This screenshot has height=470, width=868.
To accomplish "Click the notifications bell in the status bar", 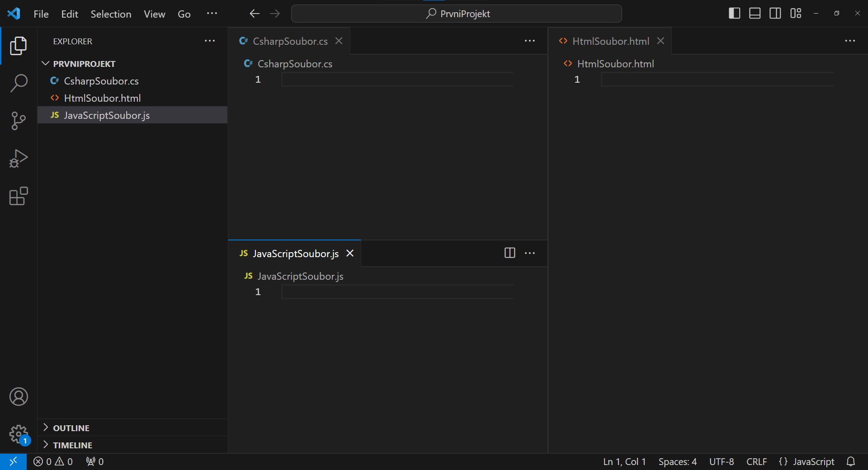I will point(852,461).
